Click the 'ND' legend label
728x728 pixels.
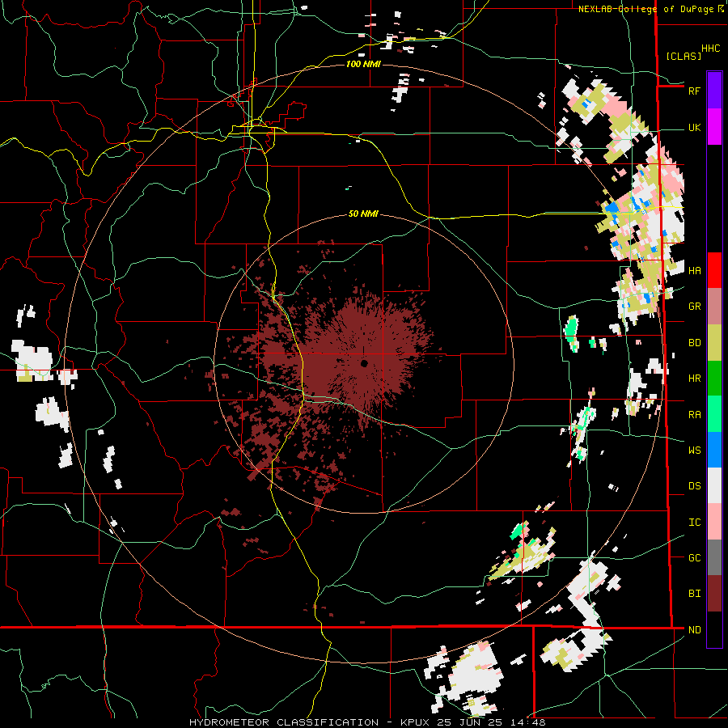click(x=694, y=630)
